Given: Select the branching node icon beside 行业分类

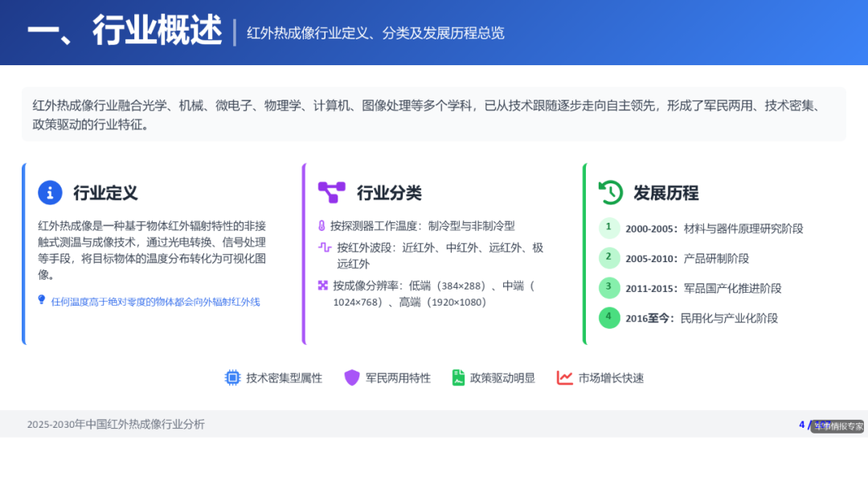Looking at the screenshot, I should click(333, 192).
